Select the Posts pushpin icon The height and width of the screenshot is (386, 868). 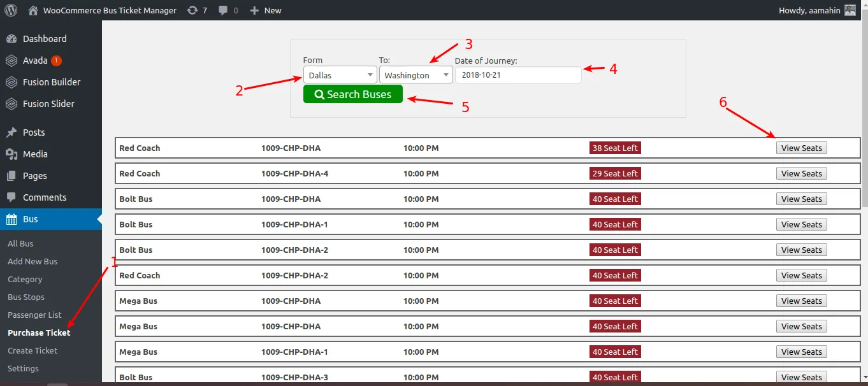click(x=13, y=132)
